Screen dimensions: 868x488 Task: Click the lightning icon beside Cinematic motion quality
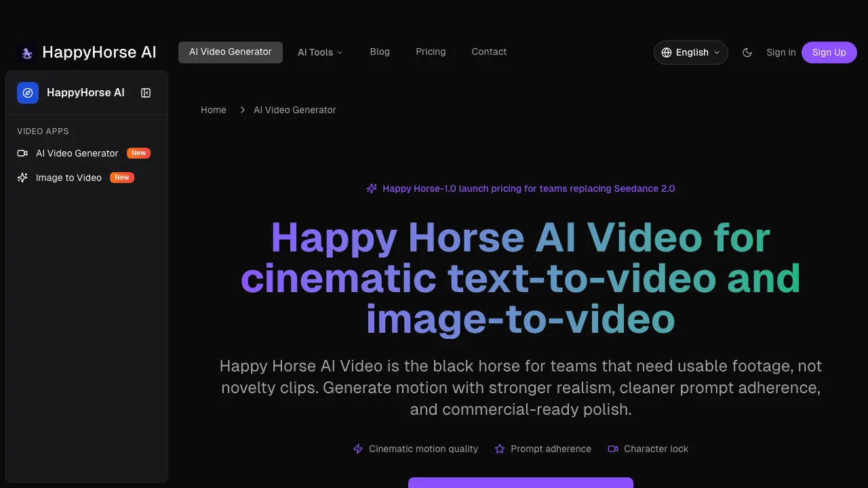[x=358, y=449]
